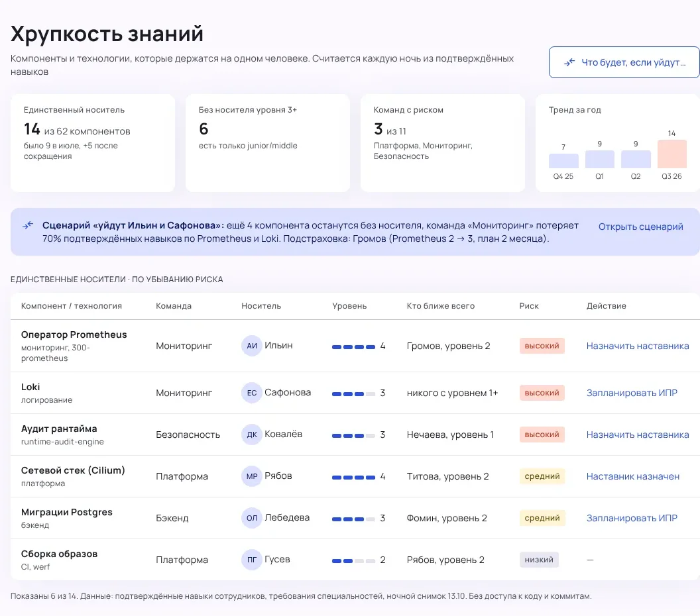Image resolution: width=700 pixels, height=616 pixels.
Task: Click avatar ДК next to Ковалёв
Action: tap(252, 435)
